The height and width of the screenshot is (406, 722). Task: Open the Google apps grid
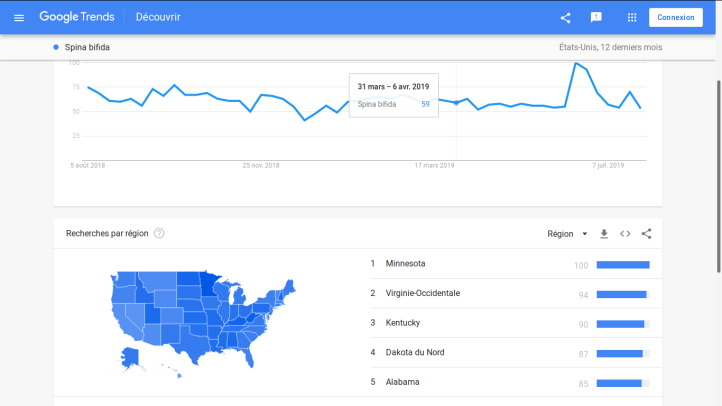point(632,18)
